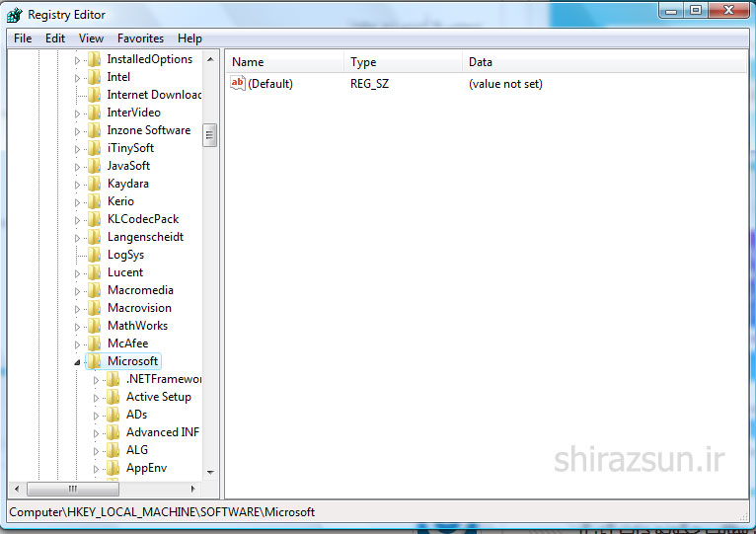Screen dimensions: 756x534
Task: Expand the InterVideo key
Action: (x=77, y=114)
